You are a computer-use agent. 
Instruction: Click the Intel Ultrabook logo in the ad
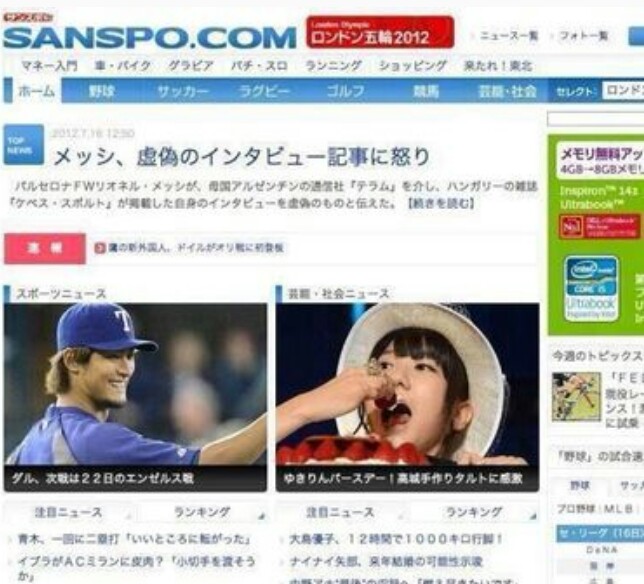click(x=590, y=288)
